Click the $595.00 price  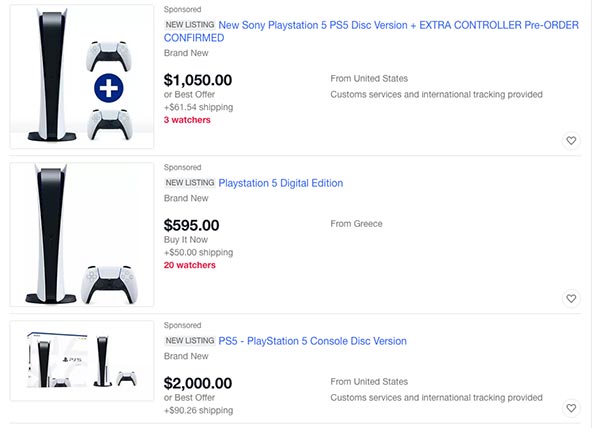click(x=191, y=225)
